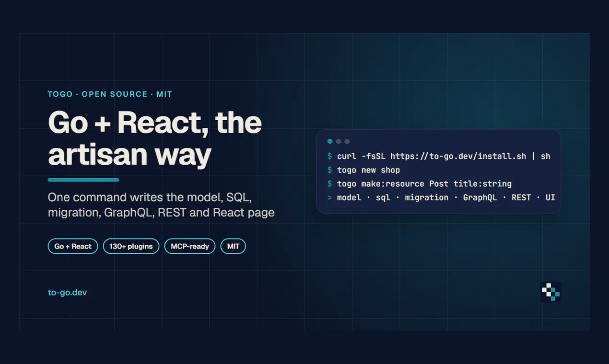
Task: Open the to-go.dev link
Action: [67, 292]
